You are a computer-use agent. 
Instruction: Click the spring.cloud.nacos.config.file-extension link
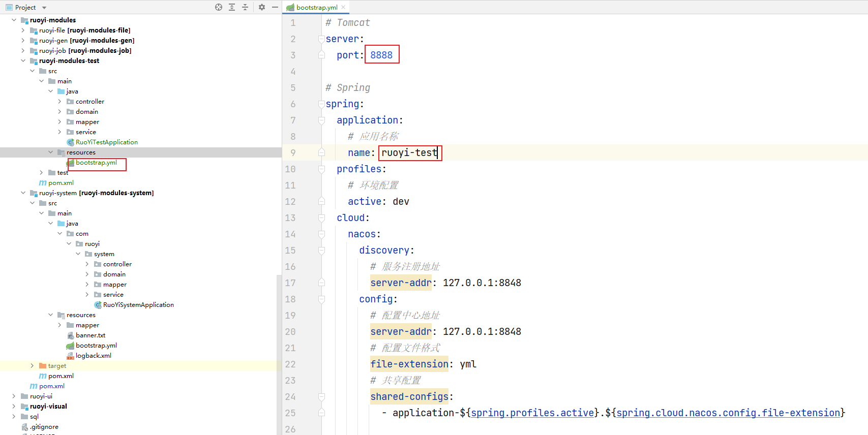(x=728, y=413)
